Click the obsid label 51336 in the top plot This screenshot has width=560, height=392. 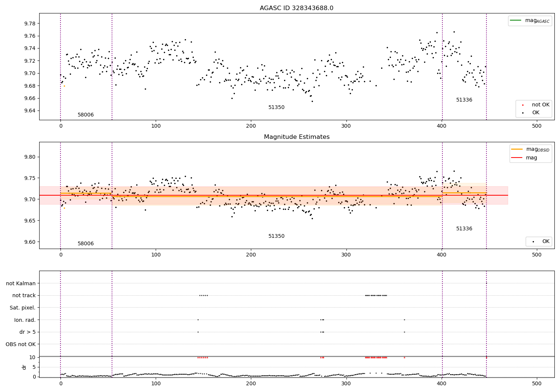(464, 100)
